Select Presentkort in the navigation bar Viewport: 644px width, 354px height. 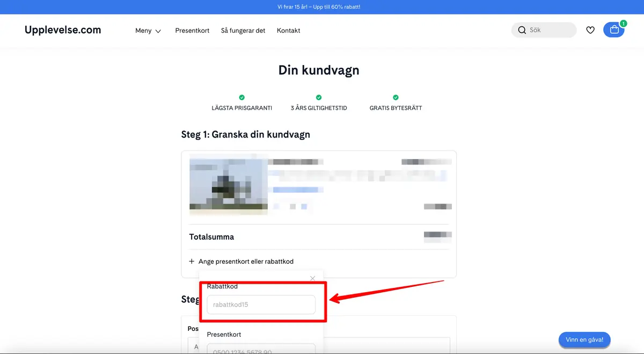pyautogui.click(x=192, y=31)
